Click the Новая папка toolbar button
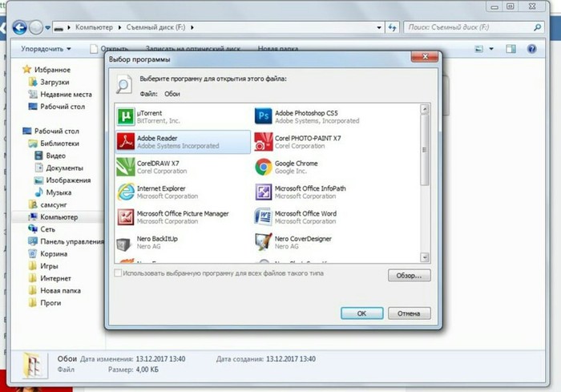 coord(277,49)
